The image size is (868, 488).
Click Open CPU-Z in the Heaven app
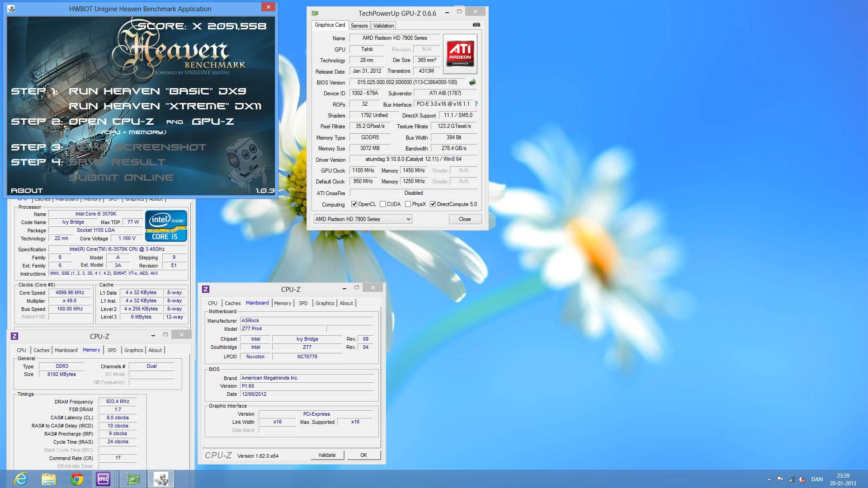point(111,122)
